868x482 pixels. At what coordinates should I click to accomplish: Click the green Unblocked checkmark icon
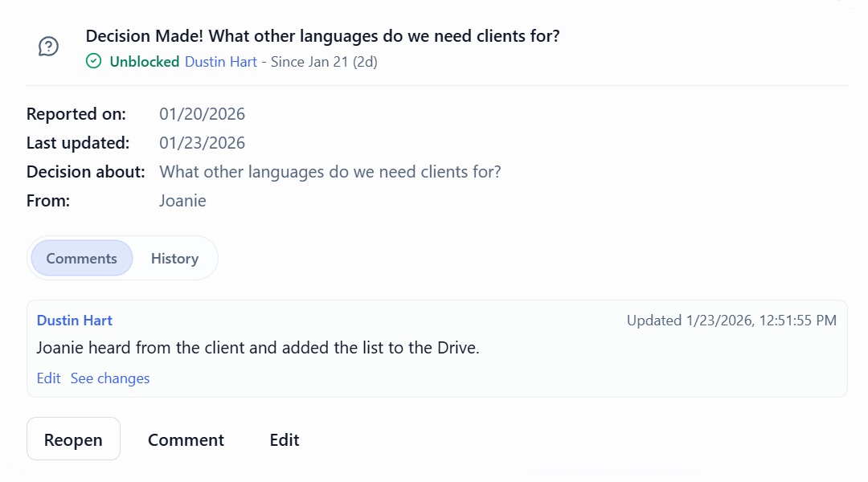click(x=93, y=61)
